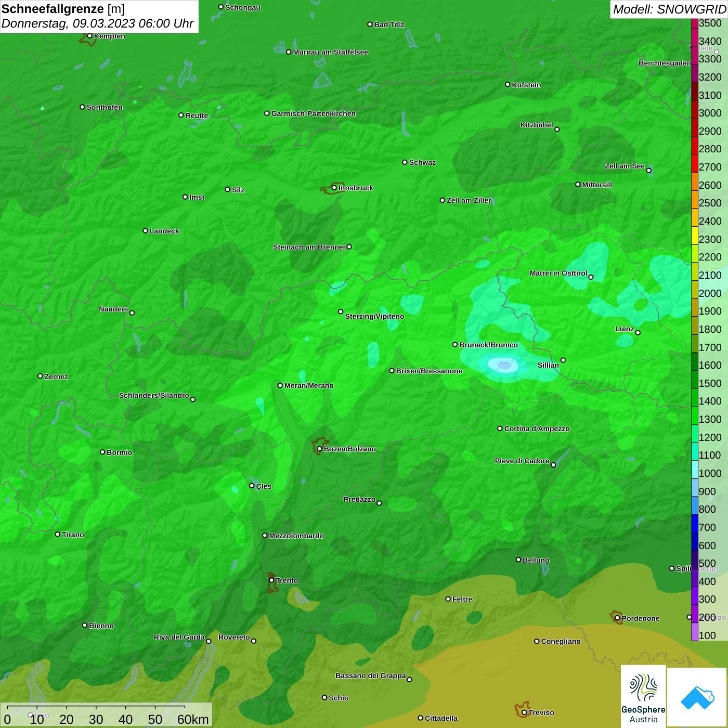This screenshot has height=728, width=728.
Task: Click the 'Schlanders/Silandro' map label
Action: coord(154,395)
